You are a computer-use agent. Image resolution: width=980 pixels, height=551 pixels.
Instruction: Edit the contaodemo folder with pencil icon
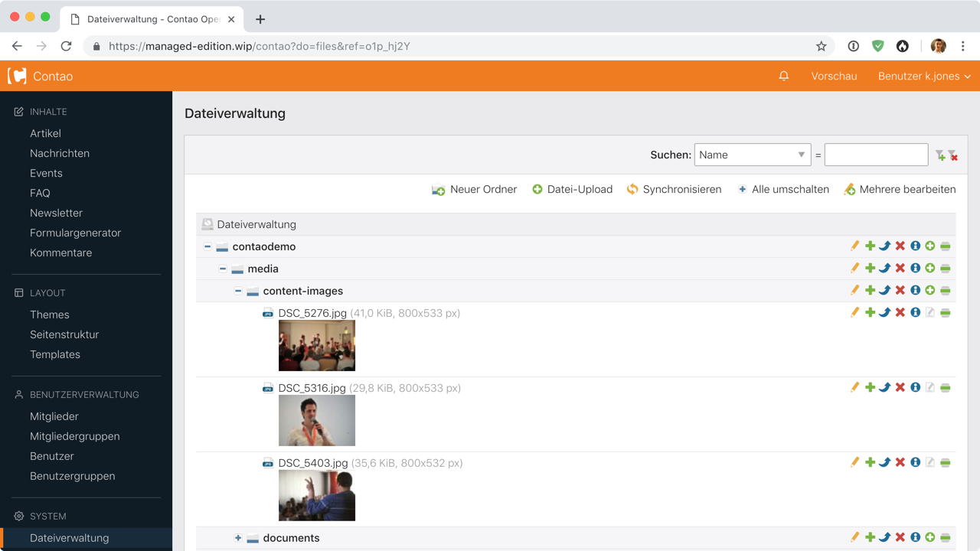[x=854, y=246]
